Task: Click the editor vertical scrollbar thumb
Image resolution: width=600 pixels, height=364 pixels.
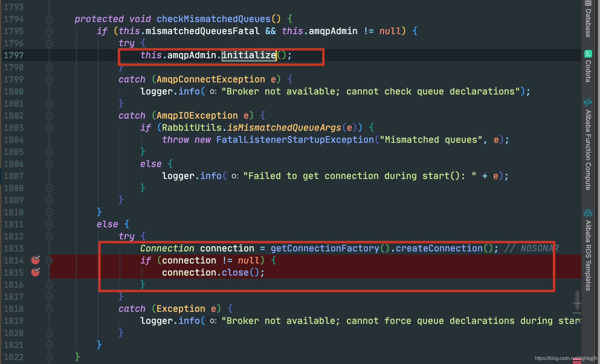Action: [x=577, y=300]
